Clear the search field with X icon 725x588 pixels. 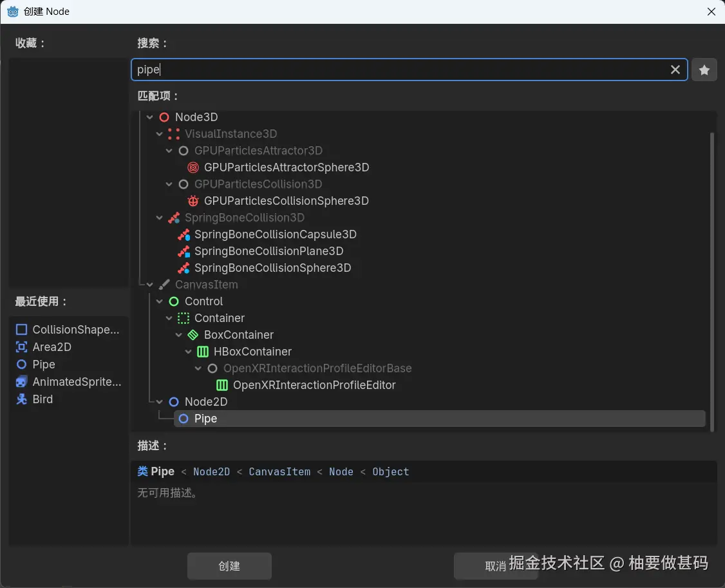675,70
